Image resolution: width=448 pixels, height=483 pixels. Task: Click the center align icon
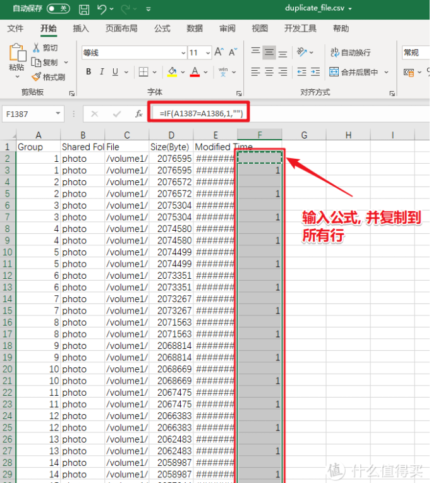coord(270,72)
